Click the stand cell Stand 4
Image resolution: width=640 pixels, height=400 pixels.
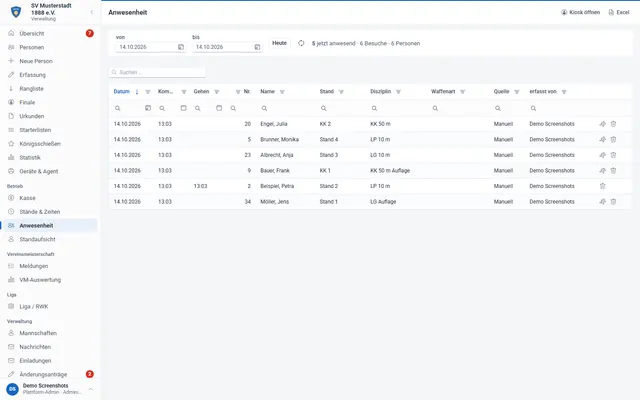[329, 140]
